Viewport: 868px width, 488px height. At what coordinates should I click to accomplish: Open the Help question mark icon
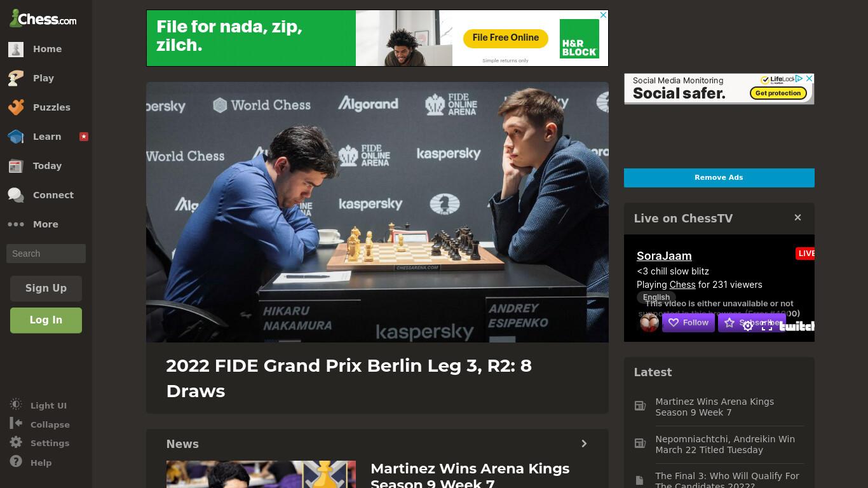(16, 462)
